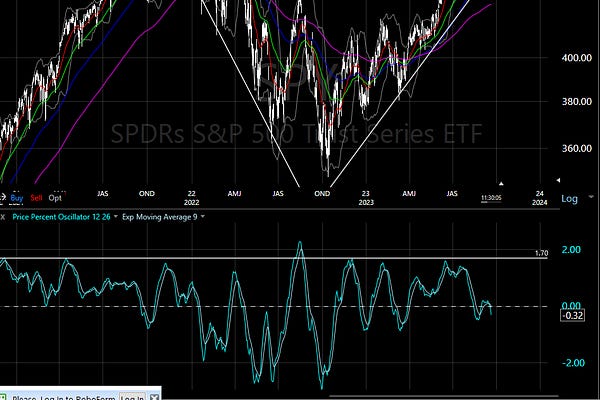
Task: Open Exp Moving Average 9 dropdown
Action: point(202,217)
